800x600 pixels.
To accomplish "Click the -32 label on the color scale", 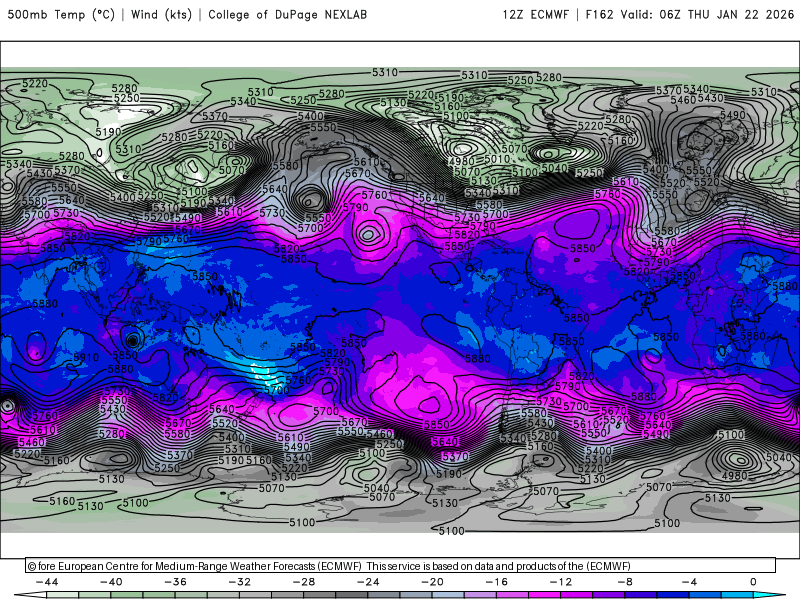I will (240, 582).
